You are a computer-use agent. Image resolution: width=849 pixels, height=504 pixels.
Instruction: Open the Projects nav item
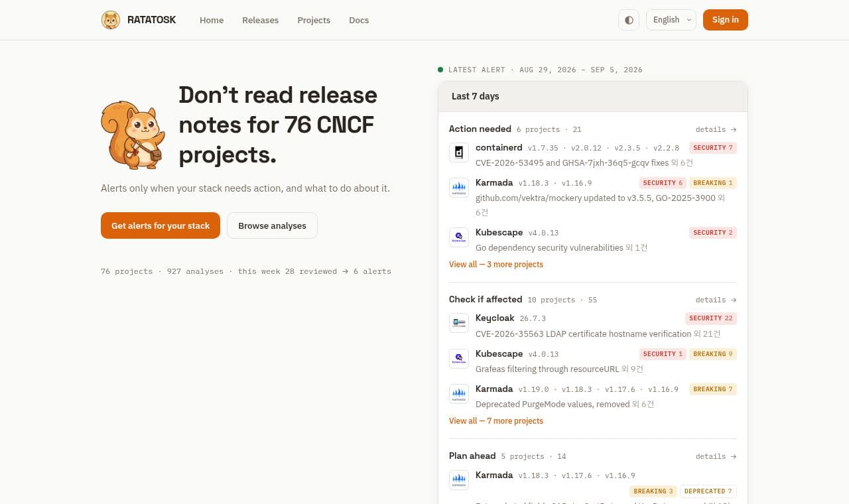[314, 20]
